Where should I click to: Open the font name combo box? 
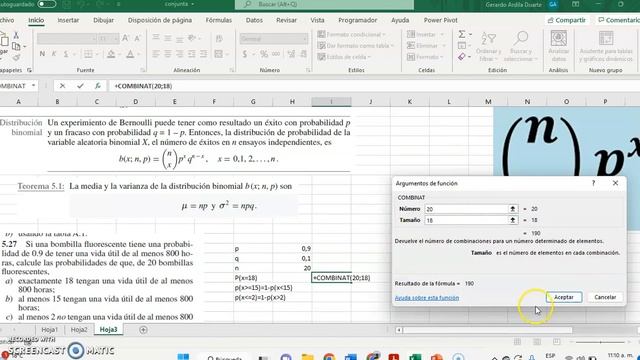tap(67, 38)
